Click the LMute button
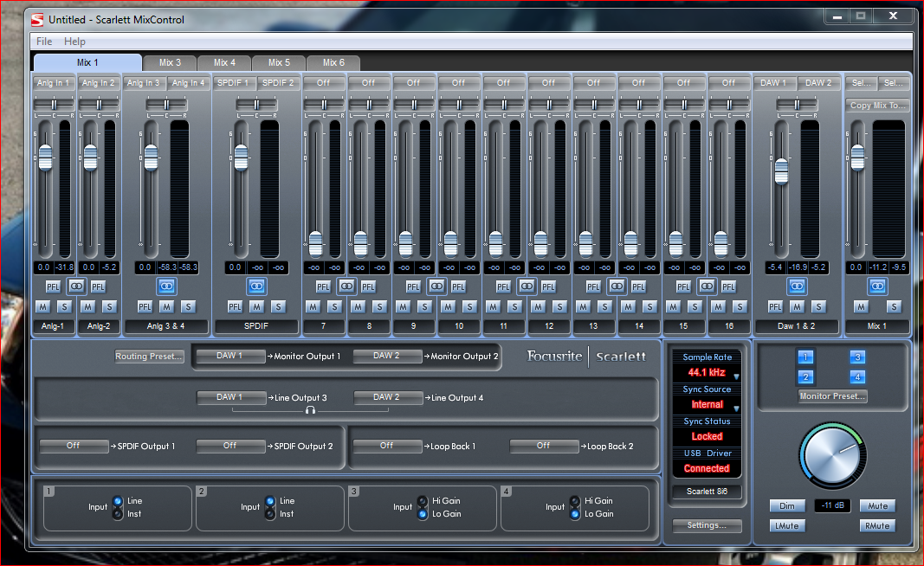Screen dimensions: 924x566 click(x=787, y=526)
